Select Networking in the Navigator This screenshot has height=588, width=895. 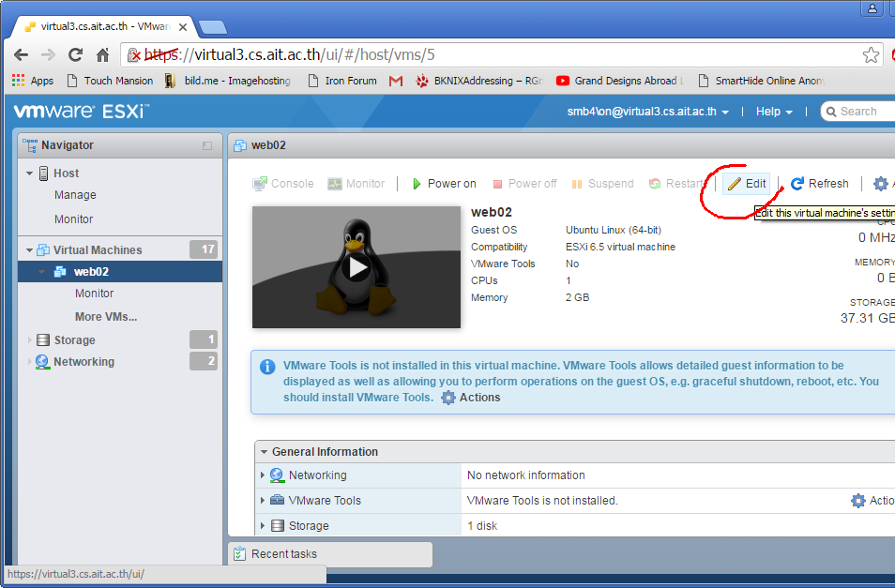[x=83, y=362]
